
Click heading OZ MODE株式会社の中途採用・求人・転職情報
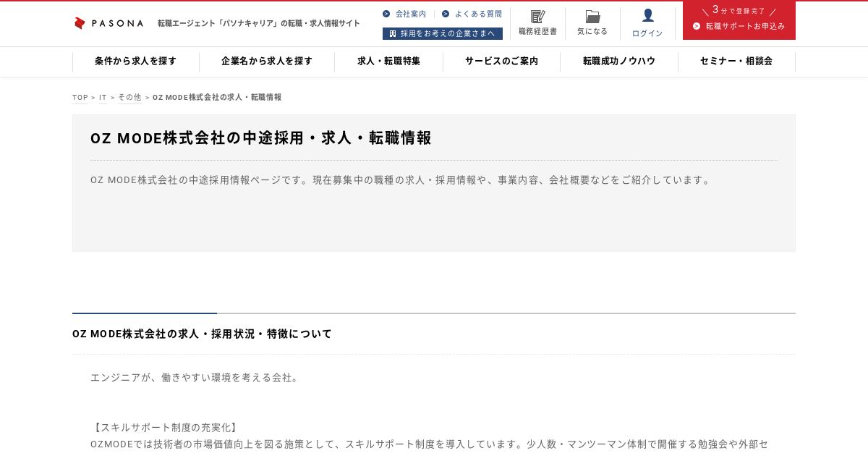[x=261, y=138]
